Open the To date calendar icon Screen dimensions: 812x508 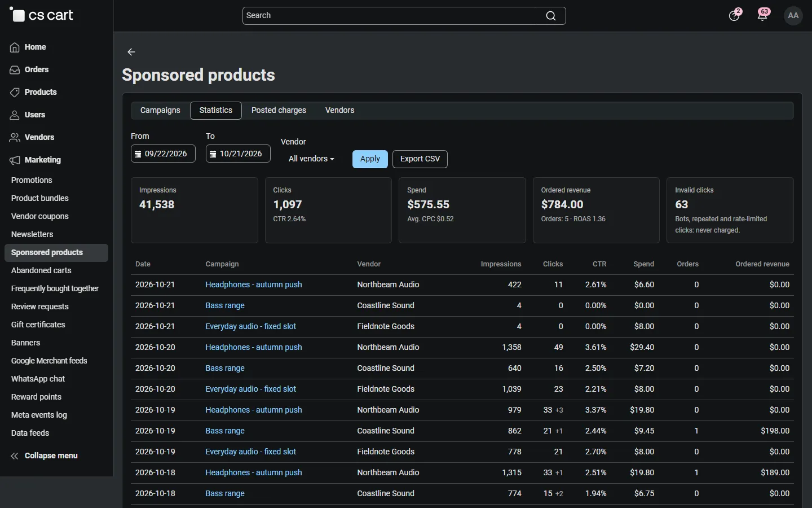(x=213, y=154)
